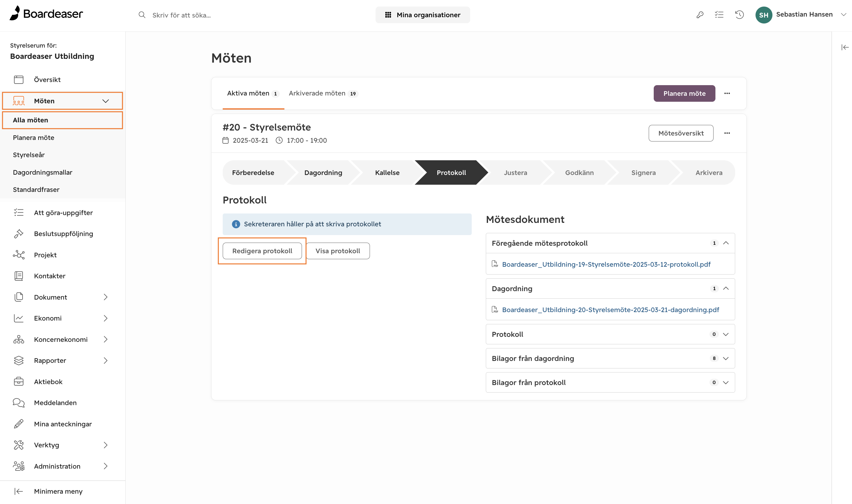Expand the Protokoll documents section
Screen dimensions: 852x504
pos(726,334)
